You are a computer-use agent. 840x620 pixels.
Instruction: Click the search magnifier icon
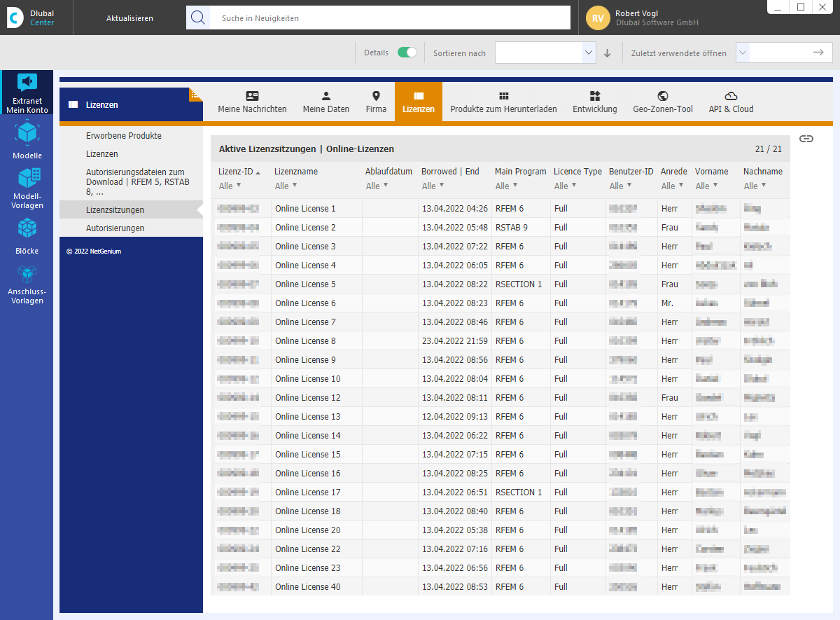coord(198,18)
